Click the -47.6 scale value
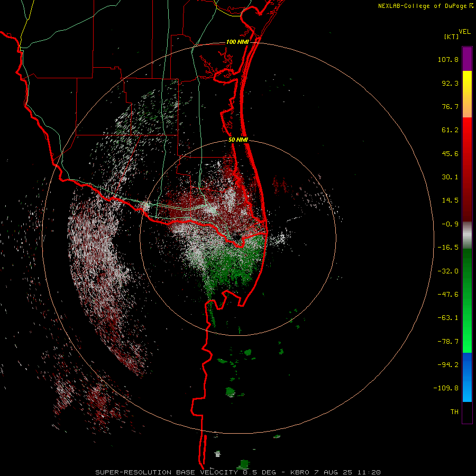The image size is (476, 476). coord(448,295)
